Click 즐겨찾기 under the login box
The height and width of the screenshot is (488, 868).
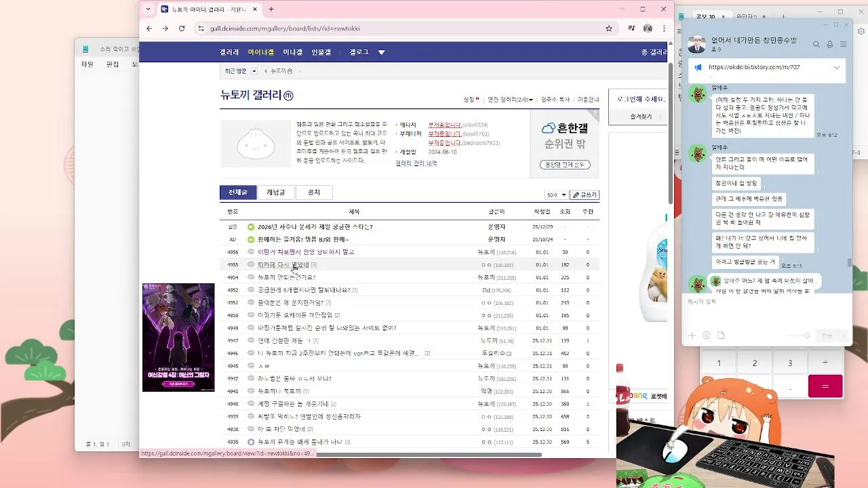(641, 117)
